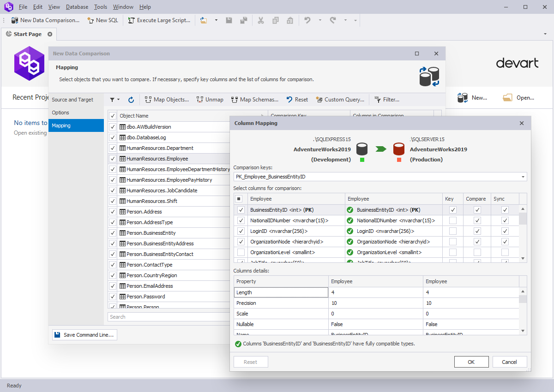Uncheck the dbo.AWBuildVersion table
Screen dimensions: 554x392
pyautogui.click(x=112, y=127)
